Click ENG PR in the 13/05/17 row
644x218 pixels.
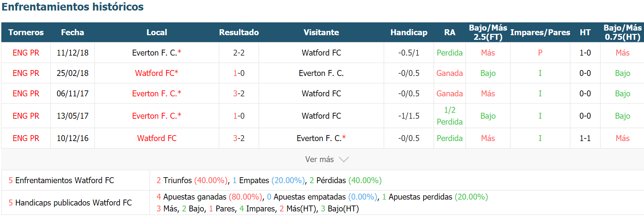coord(26,116)
